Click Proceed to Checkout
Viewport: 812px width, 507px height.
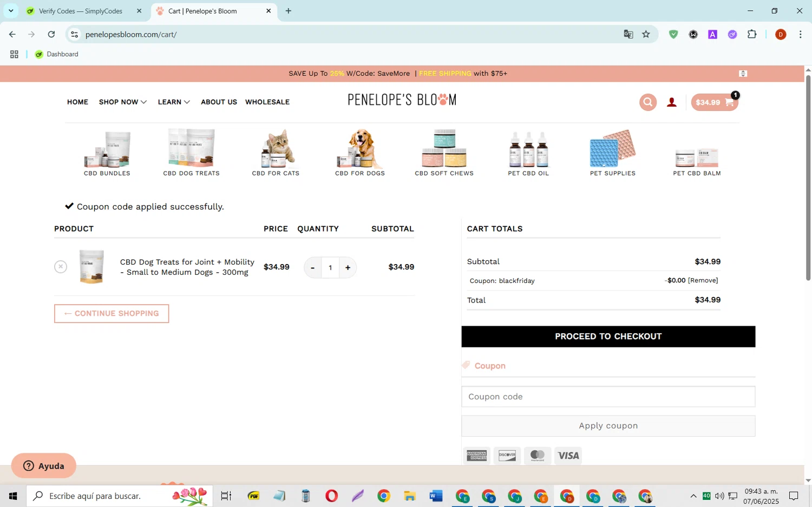pos(608,337)
